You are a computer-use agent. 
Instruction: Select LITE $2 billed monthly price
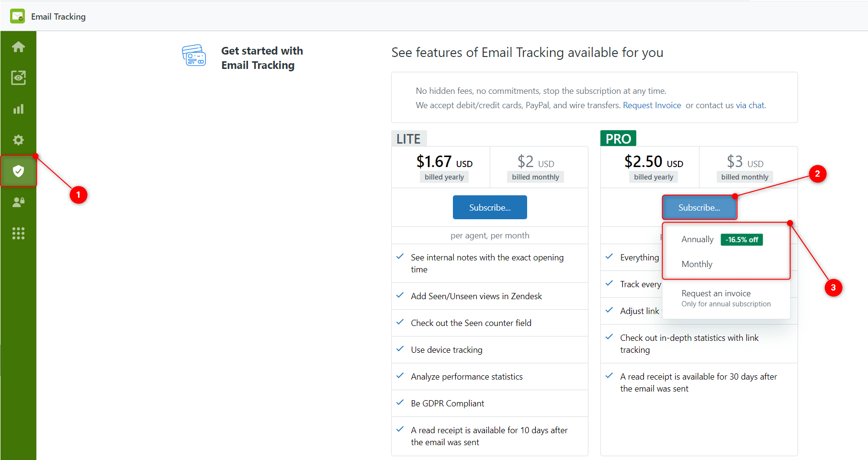535,168
